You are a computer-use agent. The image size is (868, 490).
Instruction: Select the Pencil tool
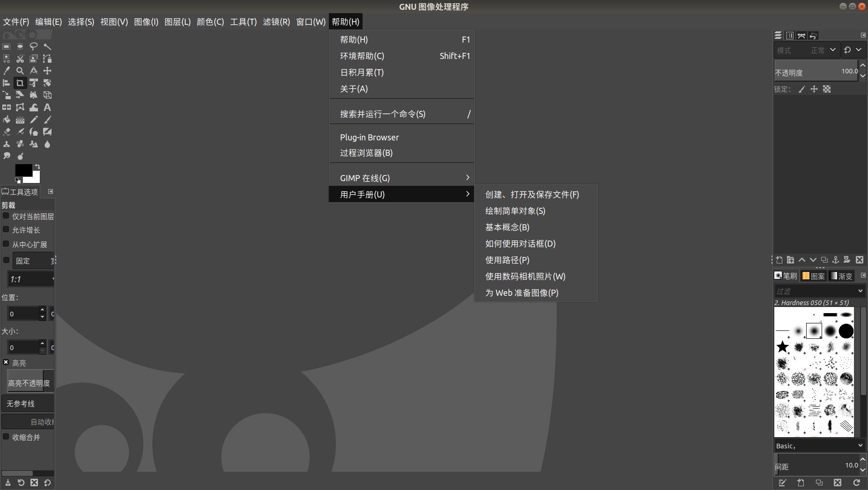[x=34, y=119]
